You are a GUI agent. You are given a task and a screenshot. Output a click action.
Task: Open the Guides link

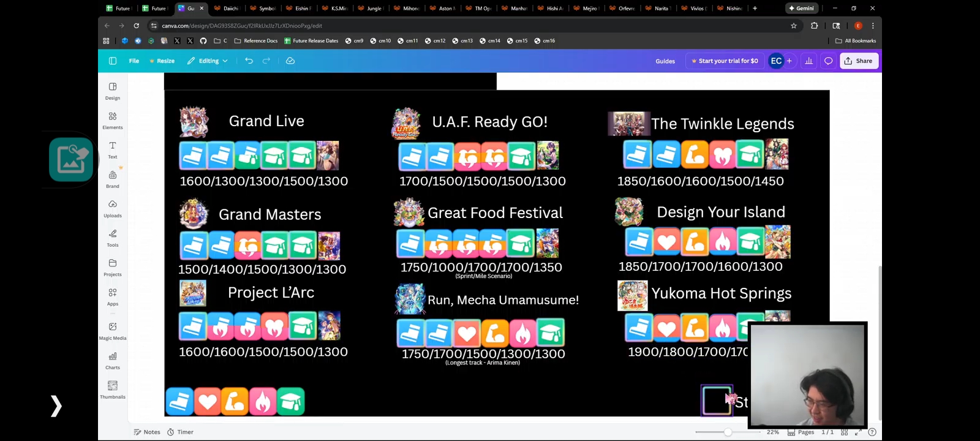coord(665,61)
